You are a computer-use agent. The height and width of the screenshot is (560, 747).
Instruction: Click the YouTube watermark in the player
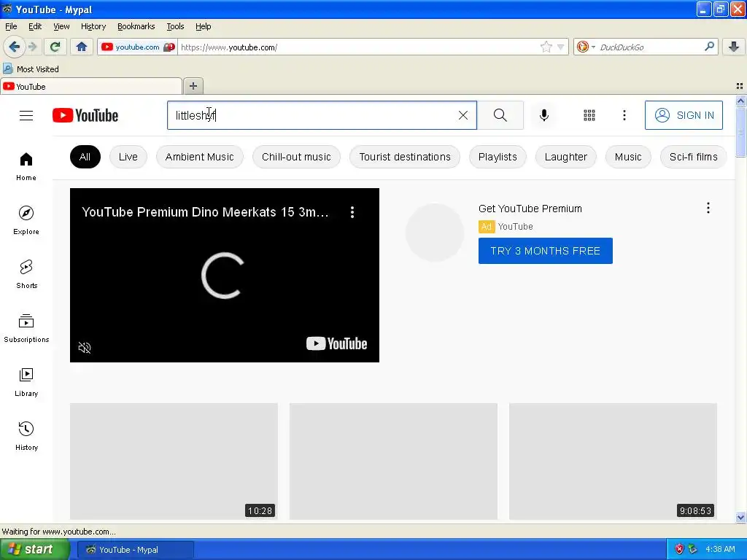click(x=336, y=343)
